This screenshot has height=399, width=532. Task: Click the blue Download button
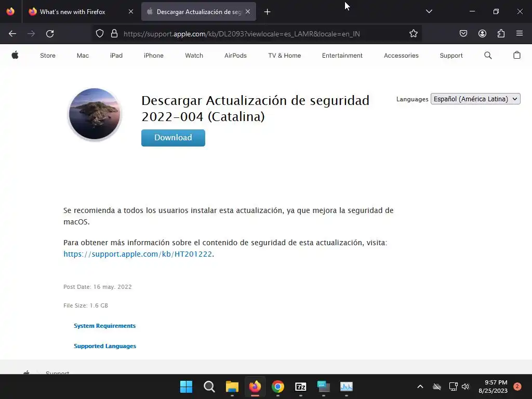173,138
